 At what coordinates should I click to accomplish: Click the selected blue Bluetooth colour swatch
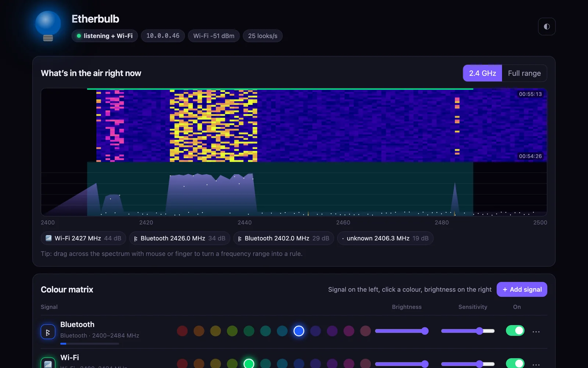coord(299,331)
